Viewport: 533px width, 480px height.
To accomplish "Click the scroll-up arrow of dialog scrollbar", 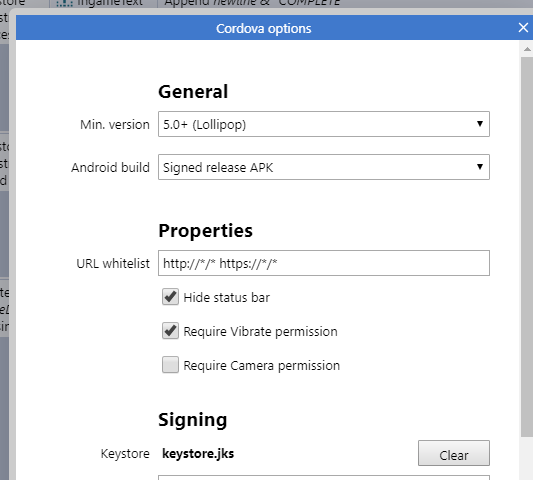I will (527, 49).
